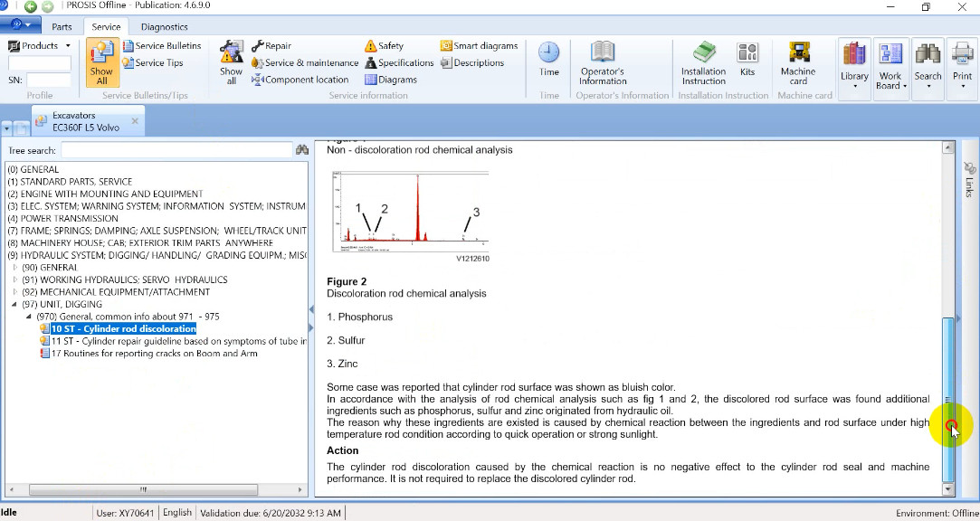Open Service Tips
This screenshot has width=980, height=521.
click(x=153, y=62)
